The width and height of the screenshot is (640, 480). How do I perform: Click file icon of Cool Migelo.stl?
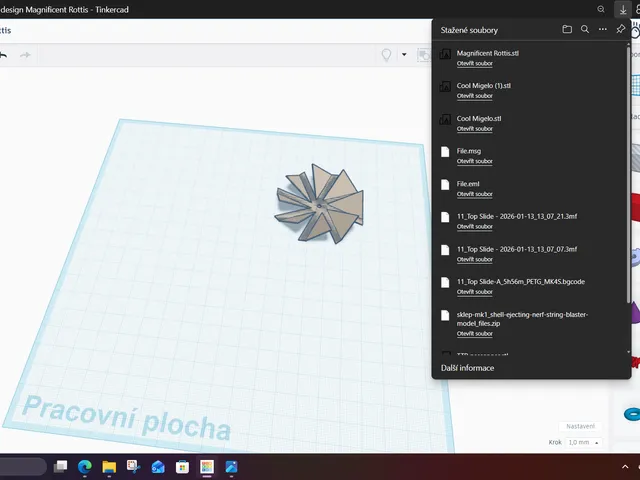coord(445,119)
